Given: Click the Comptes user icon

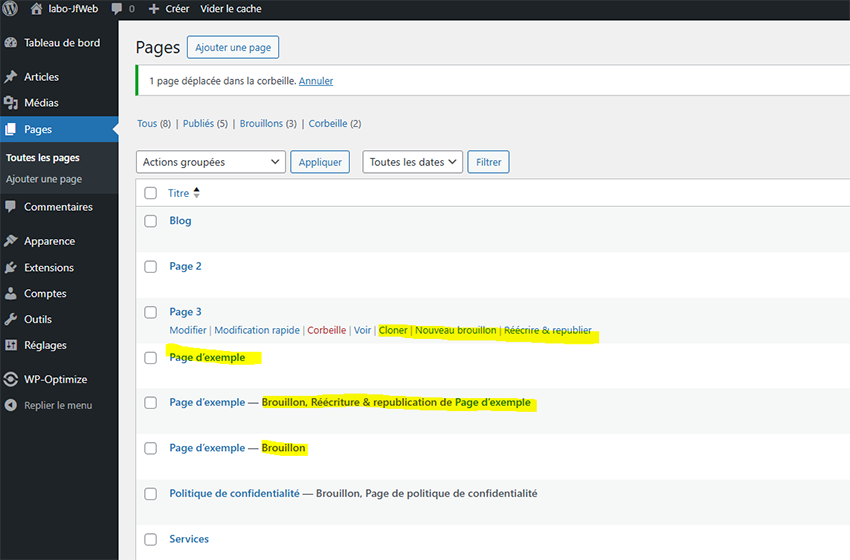Looking at the screenshot, I should (x=11, y=293).
